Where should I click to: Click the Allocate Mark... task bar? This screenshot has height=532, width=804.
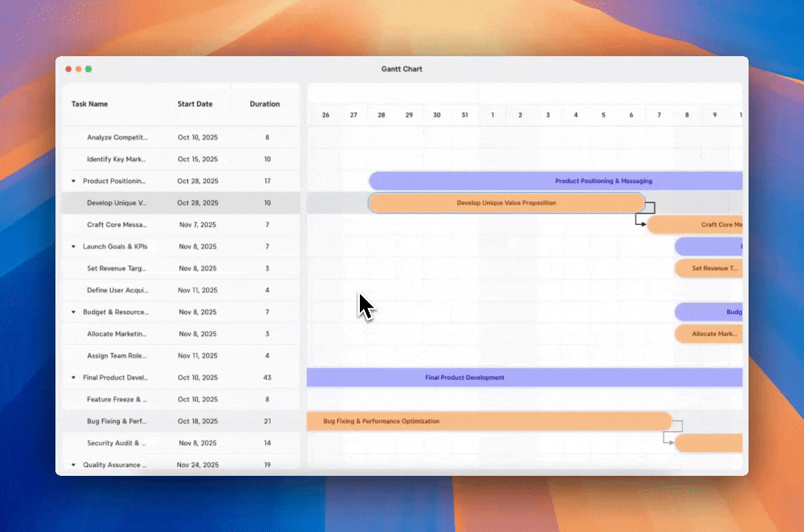pos(709,334)
